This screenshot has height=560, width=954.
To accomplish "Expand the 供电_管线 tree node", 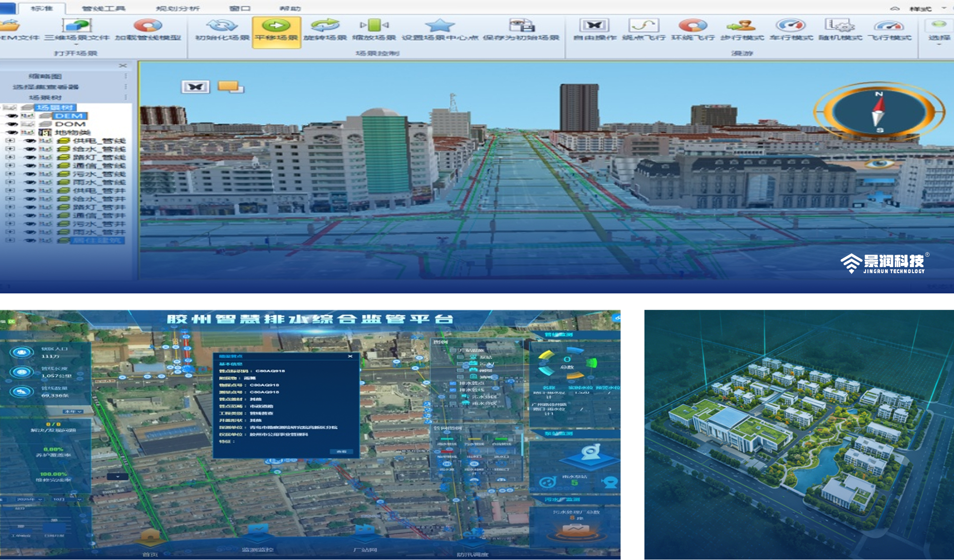I will [x=9, y=141].
